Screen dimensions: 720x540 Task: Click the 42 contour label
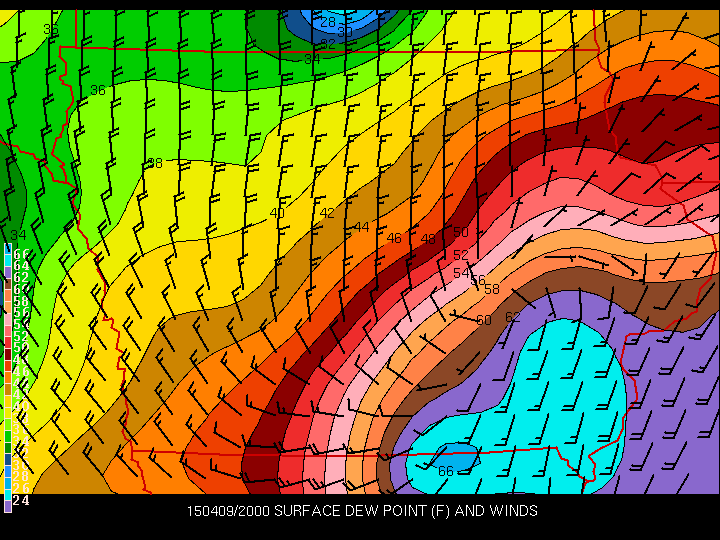point(327,213)
